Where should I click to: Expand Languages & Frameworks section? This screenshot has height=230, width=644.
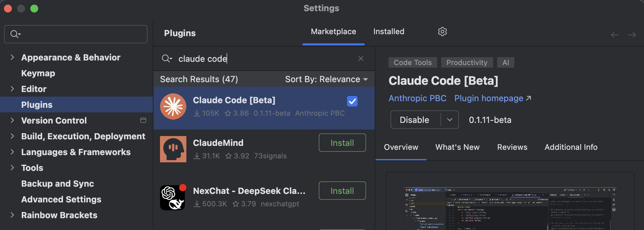pyautogui.click(x=12, y=152)
